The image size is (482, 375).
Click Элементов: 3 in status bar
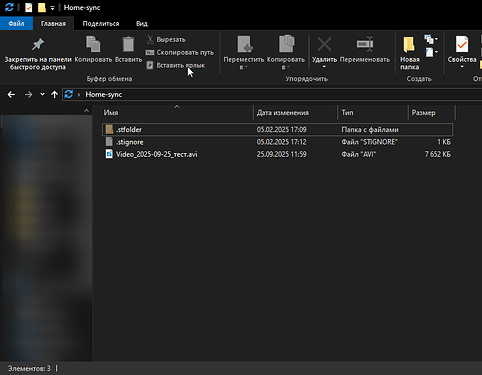29,368
